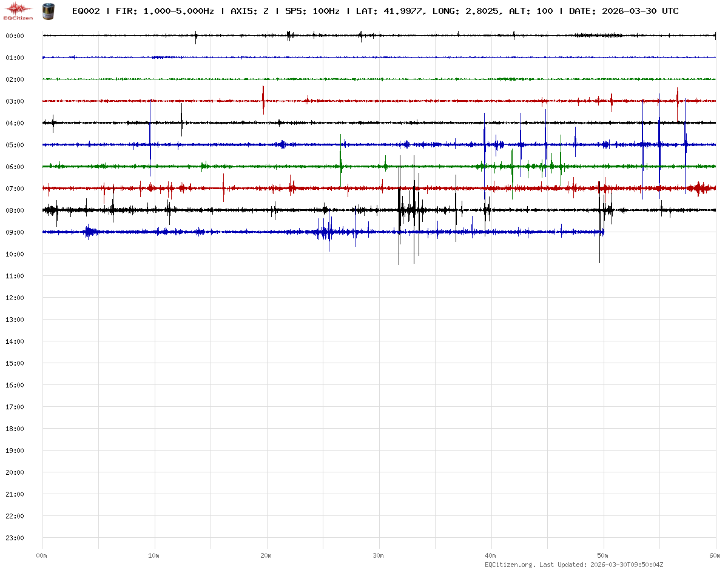Click the LAT: 41.9977 coordinate text
Image resolution: width=728 pixels, height=570 pixels.
point(391,11)
